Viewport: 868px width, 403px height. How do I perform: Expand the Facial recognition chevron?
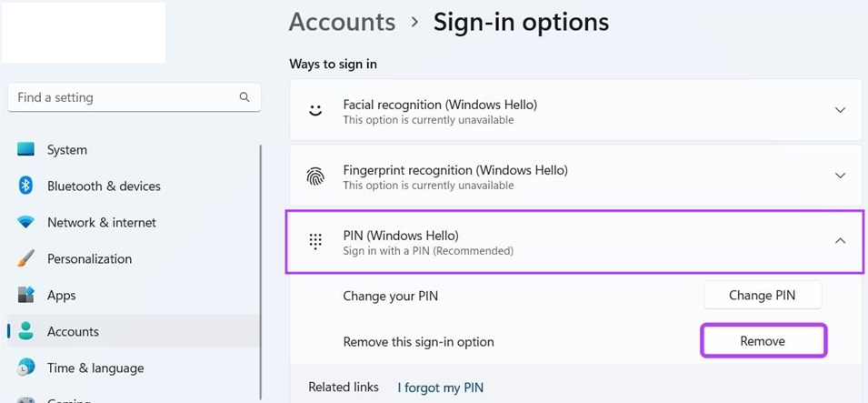pyautogui.click(x=840, y=110)
